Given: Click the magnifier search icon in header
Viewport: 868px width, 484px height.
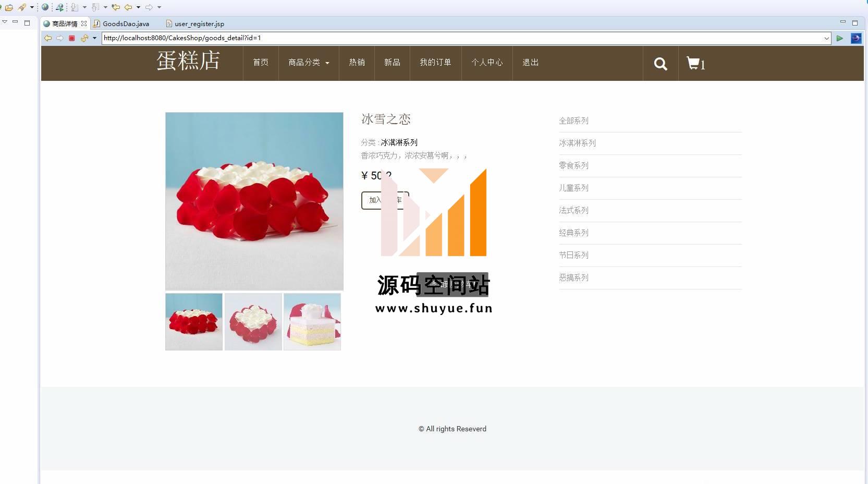Looking at the screenshot, I should (x=661, y=64).
